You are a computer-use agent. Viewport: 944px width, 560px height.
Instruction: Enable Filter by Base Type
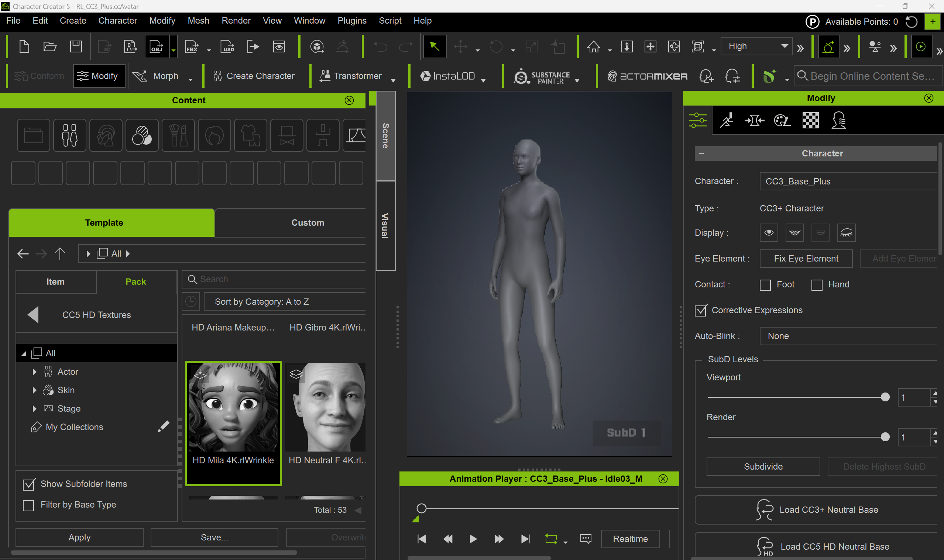click(x=28, y=505)
